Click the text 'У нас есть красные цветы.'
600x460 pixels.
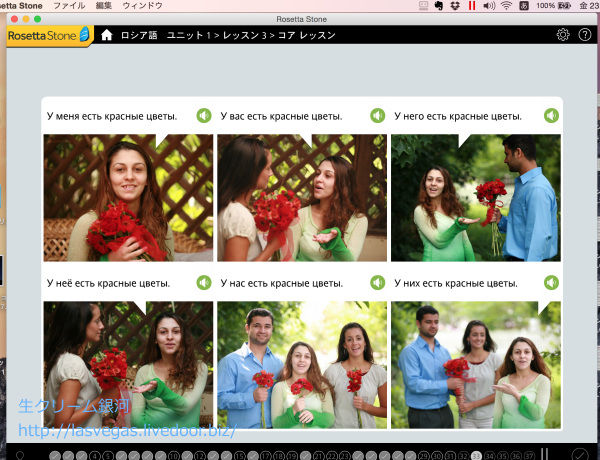[x=282, y=283]
